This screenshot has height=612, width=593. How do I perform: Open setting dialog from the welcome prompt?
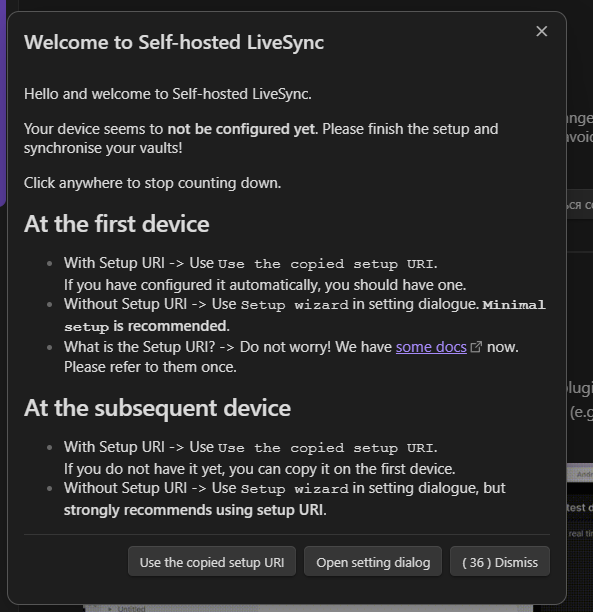point(373,562)
